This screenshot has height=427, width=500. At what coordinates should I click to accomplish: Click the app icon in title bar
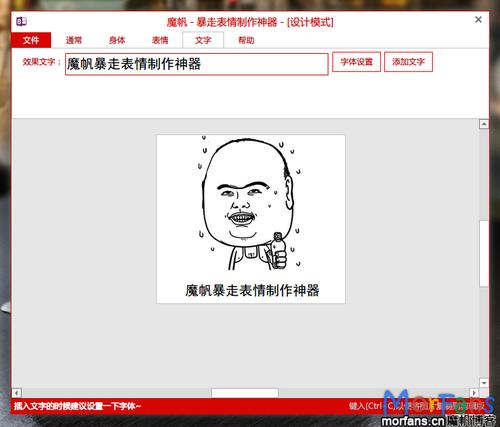pyautogui.click(x=21, y=22)
